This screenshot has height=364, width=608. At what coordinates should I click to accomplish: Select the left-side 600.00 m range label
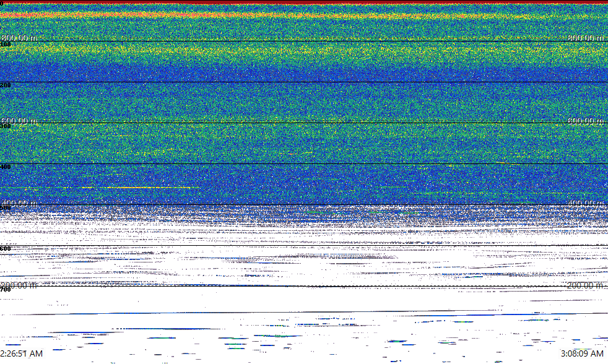pos(19,121)
